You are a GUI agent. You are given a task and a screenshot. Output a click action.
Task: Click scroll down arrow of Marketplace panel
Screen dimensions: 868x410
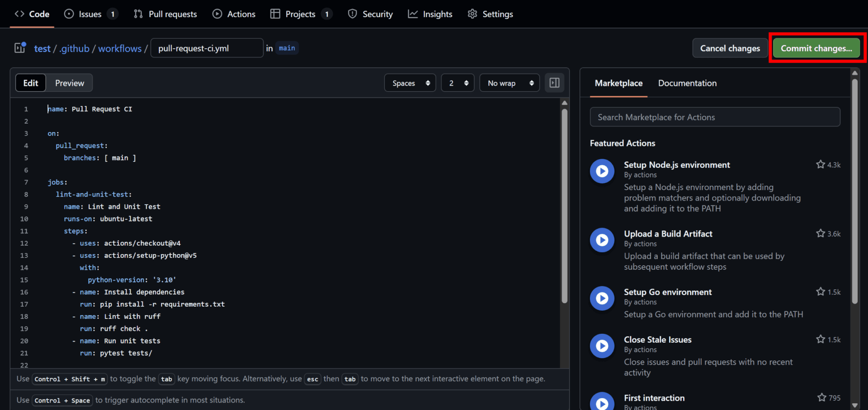point(855,405)
